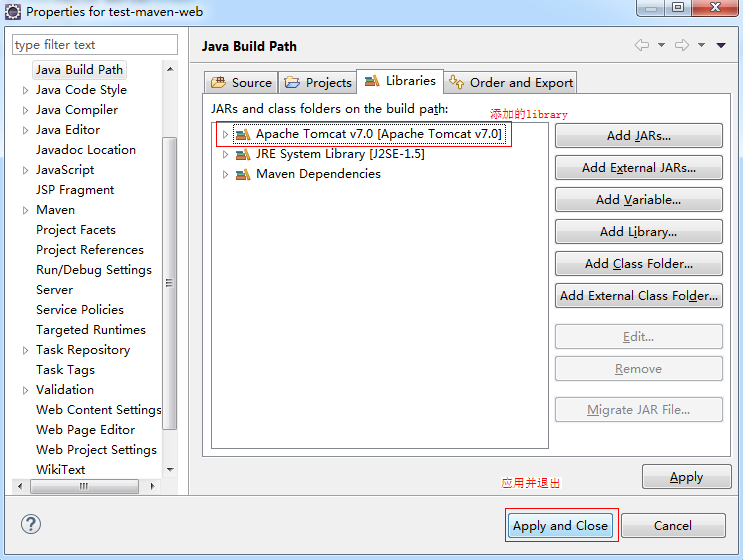This screenshot has width=743, height=560.
Task: Expand the Apache Tomcat v7.0 library node
Action: click(x=226, y=135)
